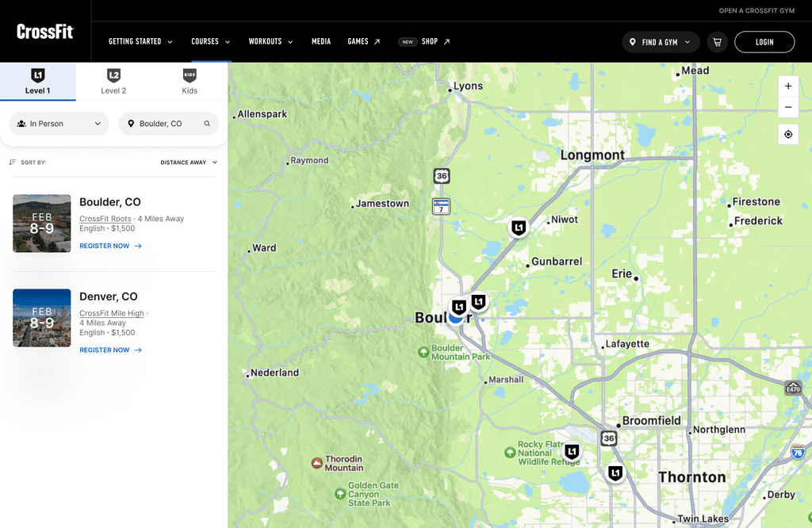Zoom in on the map
Viewport: 812px width, 528px height.
tap(788, 86)
